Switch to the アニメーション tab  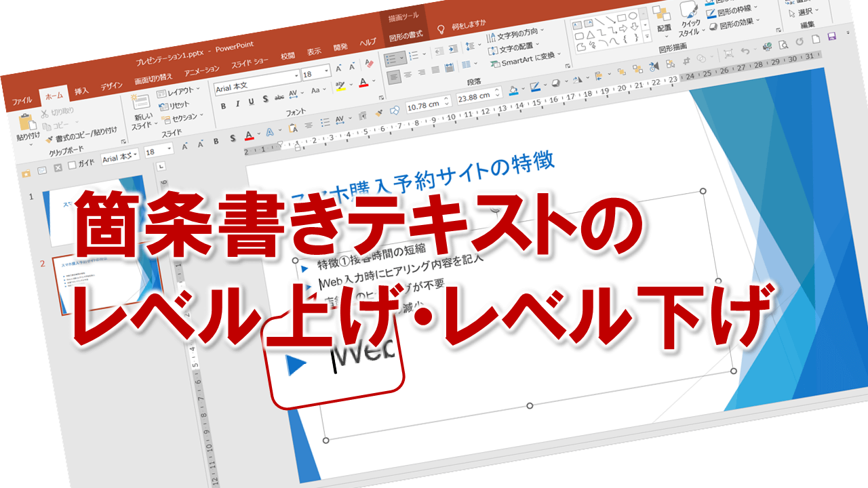coord(201,70)
